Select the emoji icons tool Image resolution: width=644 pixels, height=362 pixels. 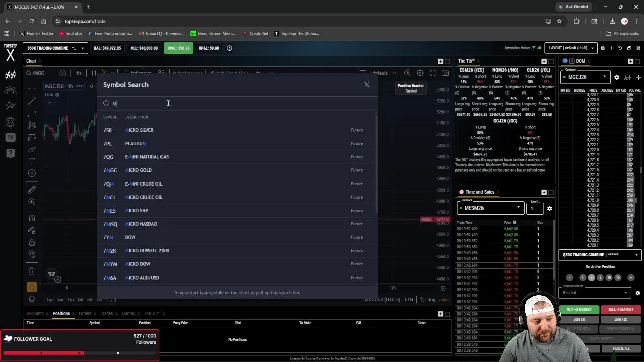click(x=32, y=173)
